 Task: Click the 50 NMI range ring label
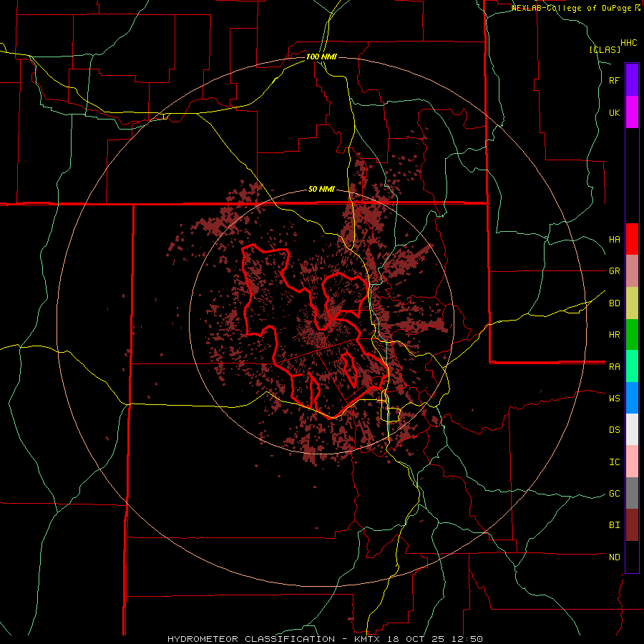[321, 190]
